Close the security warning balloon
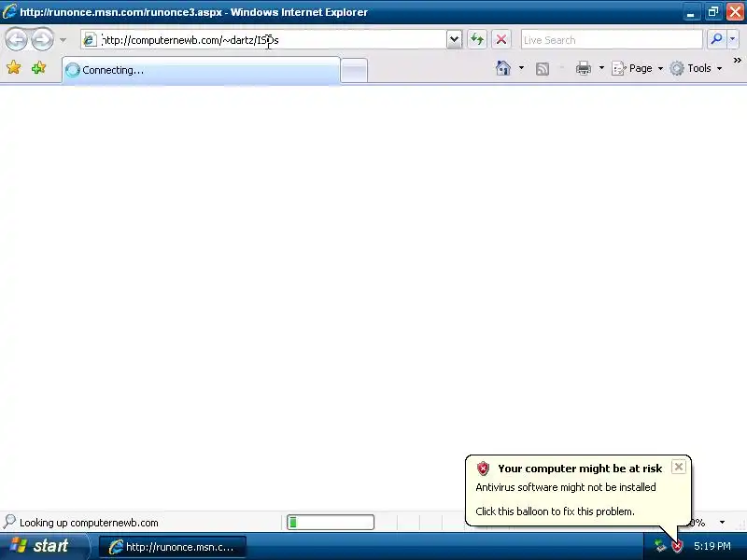 (x=679, y=467)
